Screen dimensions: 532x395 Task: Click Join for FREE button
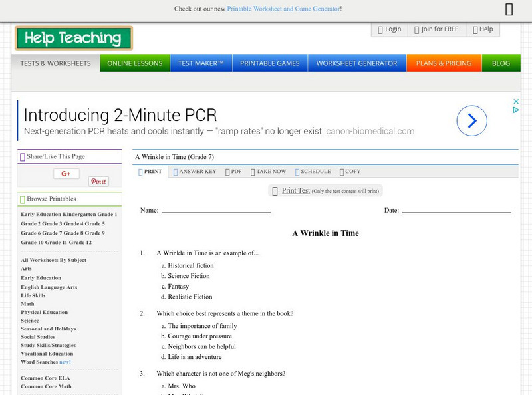[x=436, y=29]
